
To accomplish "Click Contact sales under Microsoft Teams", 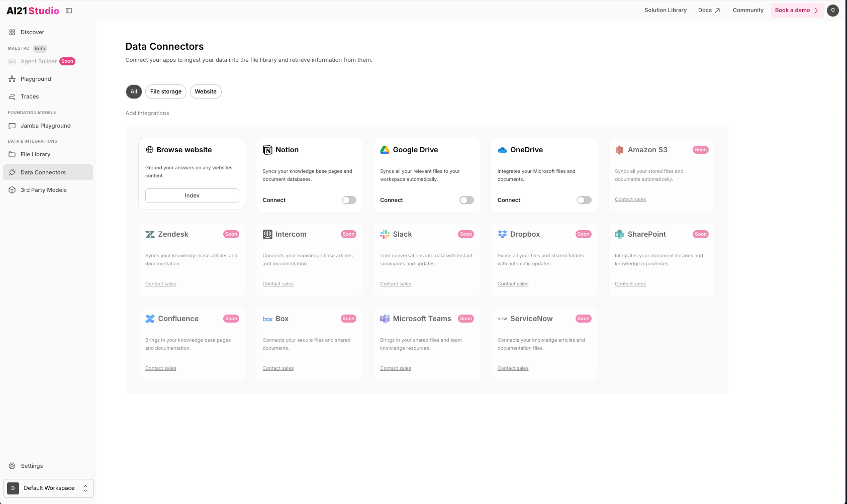I will point(396,368).
